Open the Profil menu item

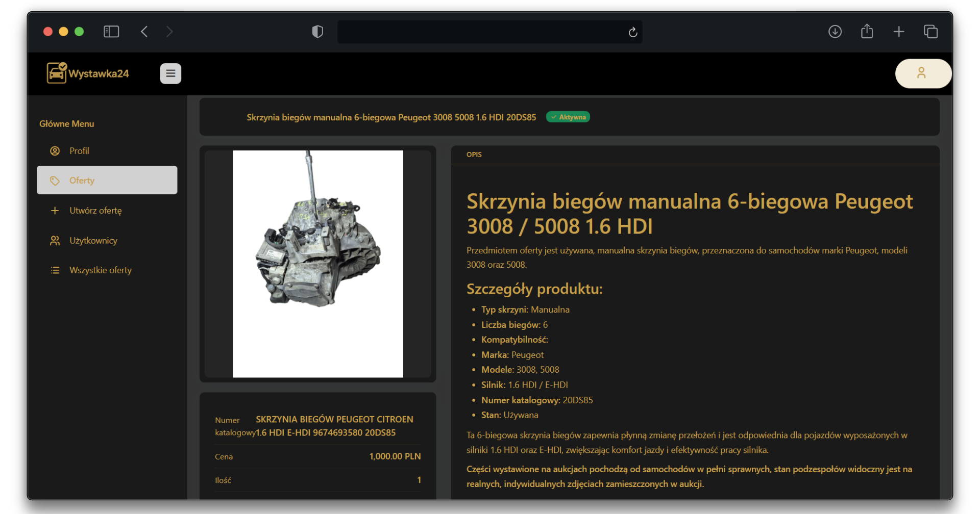pos(79,150)
